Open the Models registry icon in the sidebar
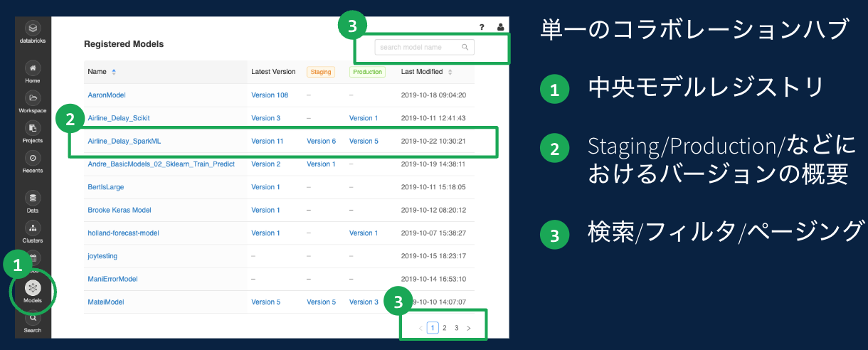Viewport: 868px width, 350px height. click(x=33, y=288)
